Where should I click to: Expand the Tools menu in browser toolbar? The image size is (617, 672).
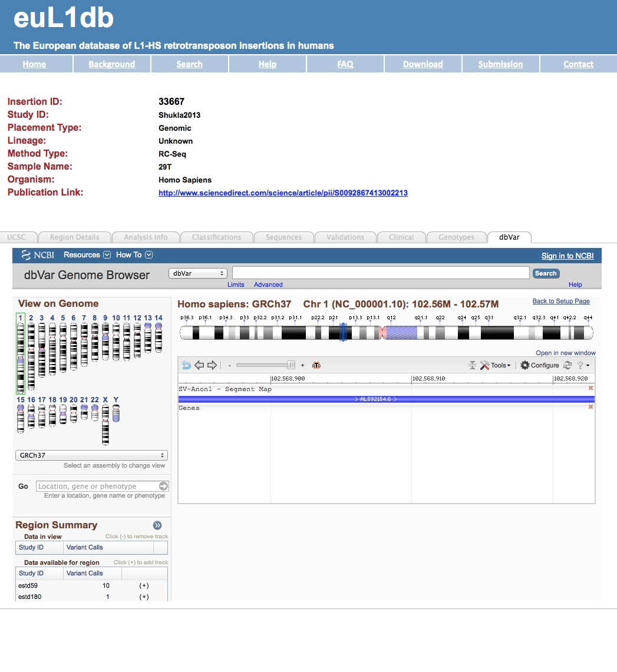496,365
